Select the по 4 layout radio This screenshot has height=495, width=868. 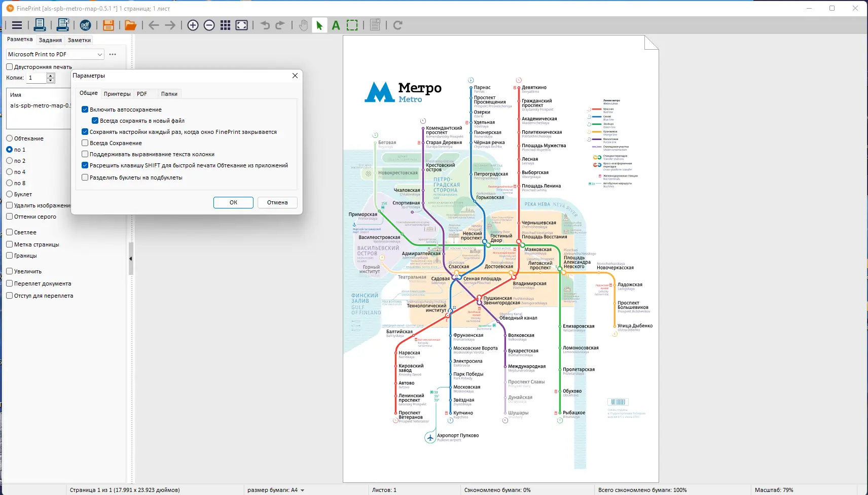(x=9, y=172)
